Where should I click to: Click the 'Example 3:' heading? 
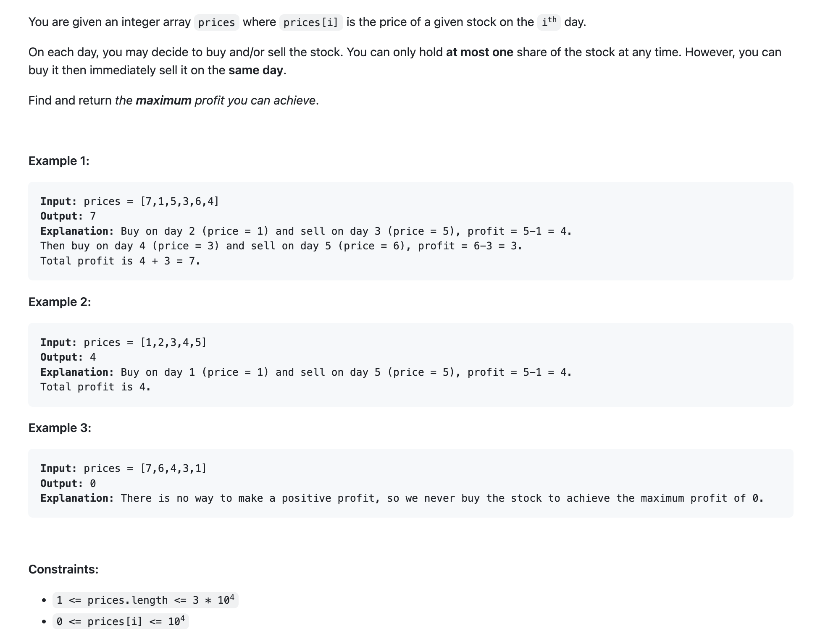tap(60, 428)
